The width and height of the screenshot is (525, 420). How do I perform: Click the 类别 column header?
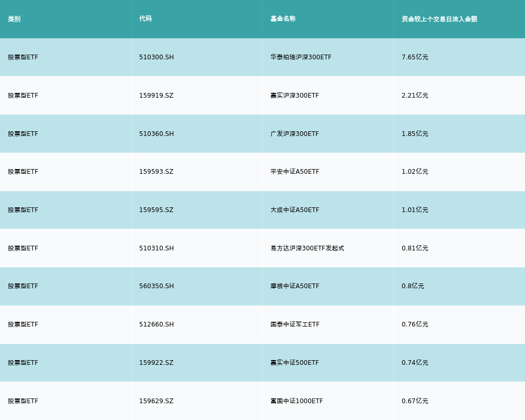tap(14, 19)
